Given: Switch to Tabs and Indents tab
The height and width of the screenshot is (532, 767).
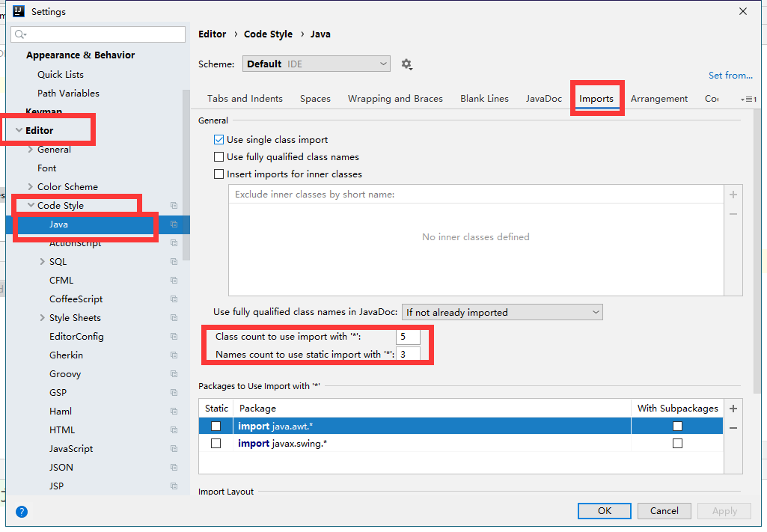Looking at the screenshot, I should [x=245, y=99].
